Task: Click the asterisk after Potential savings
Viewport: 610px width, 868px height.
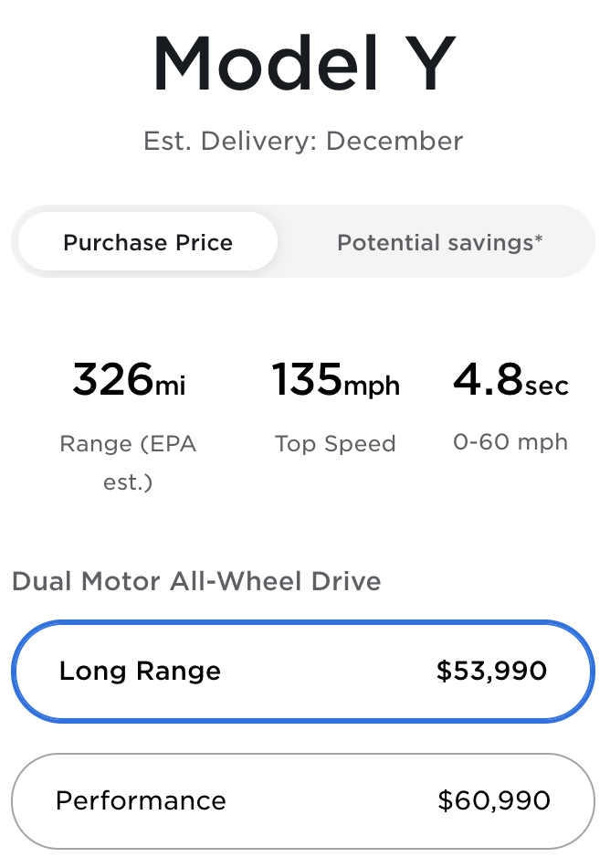Action: [539, 239]
